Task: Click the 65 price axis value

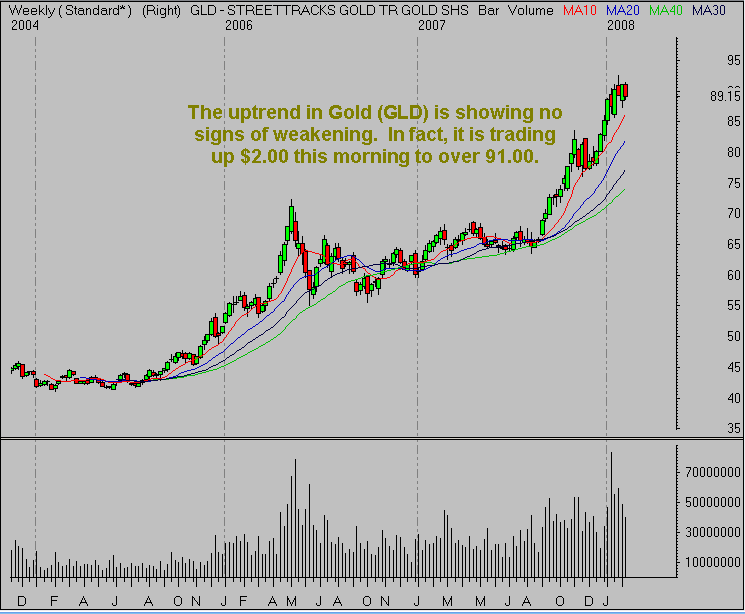Action: pyautogui.click(x=733, y=244)
